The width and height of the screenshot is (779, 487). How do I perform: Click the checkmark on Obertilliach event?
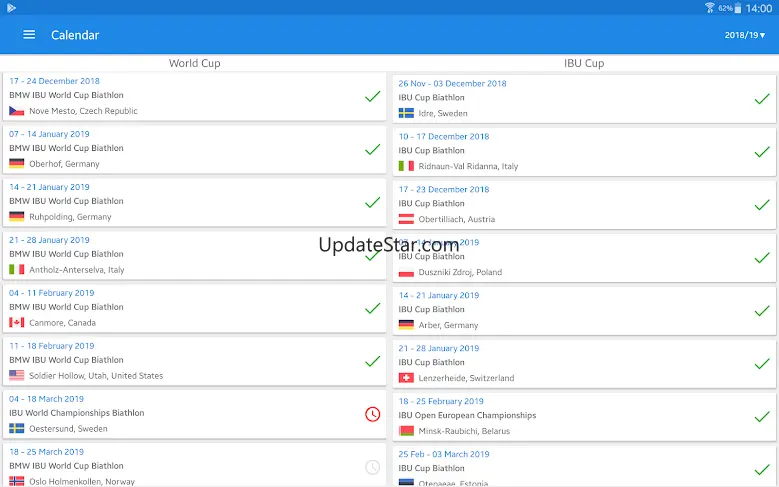(762, 205)
